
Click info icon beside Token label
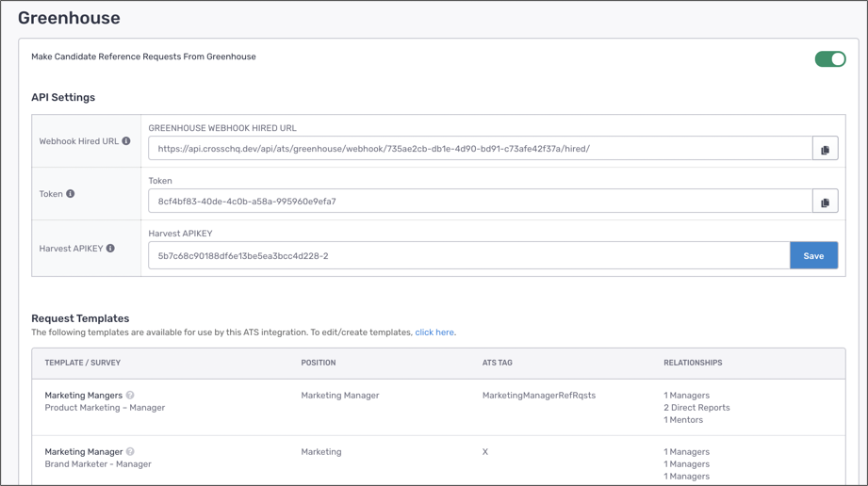coord(71,194)
